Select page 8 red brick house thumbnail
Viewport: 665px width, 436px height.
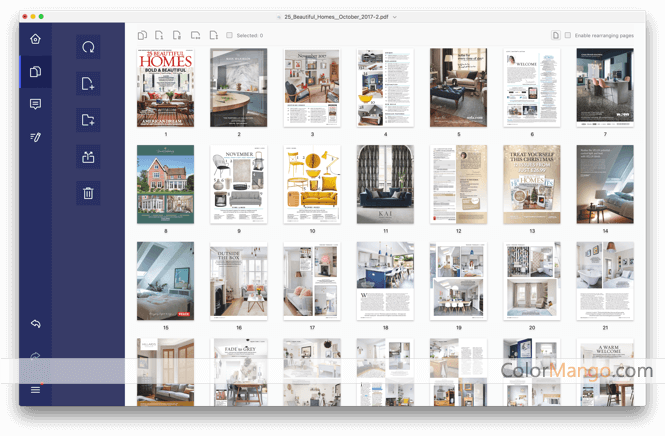[165, 184]
